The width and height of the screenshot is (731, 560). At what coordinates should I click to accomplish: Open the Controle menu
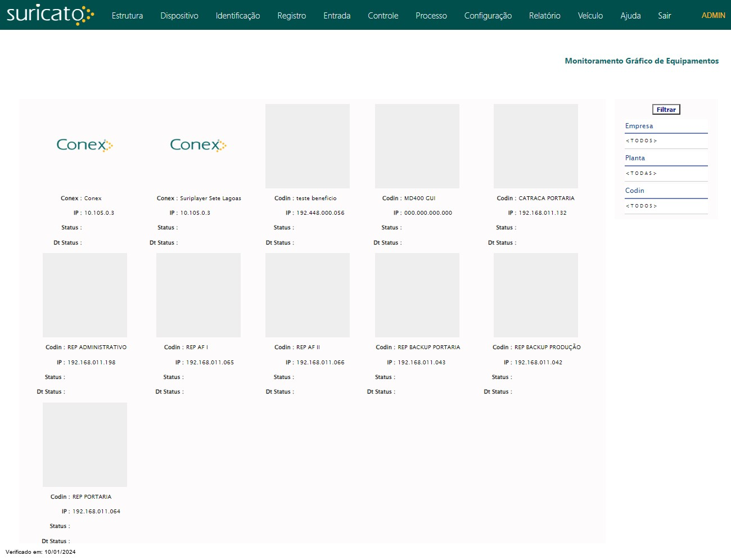click(383, 16)
